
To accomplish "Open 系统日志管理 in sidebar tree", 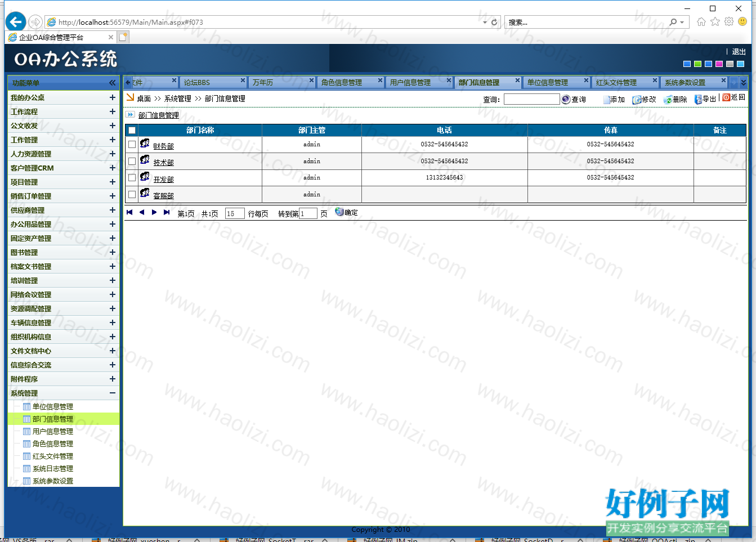I will tap(53, 468).
